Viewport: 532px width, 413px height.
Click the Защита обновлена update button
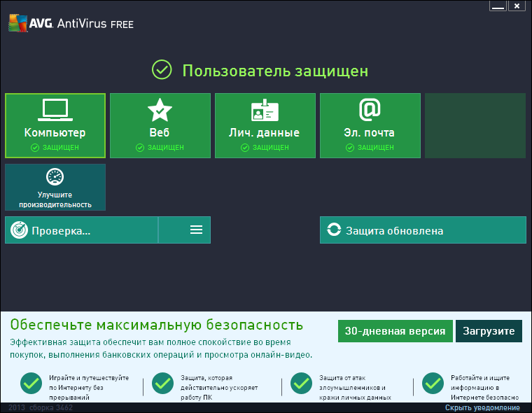423,230
